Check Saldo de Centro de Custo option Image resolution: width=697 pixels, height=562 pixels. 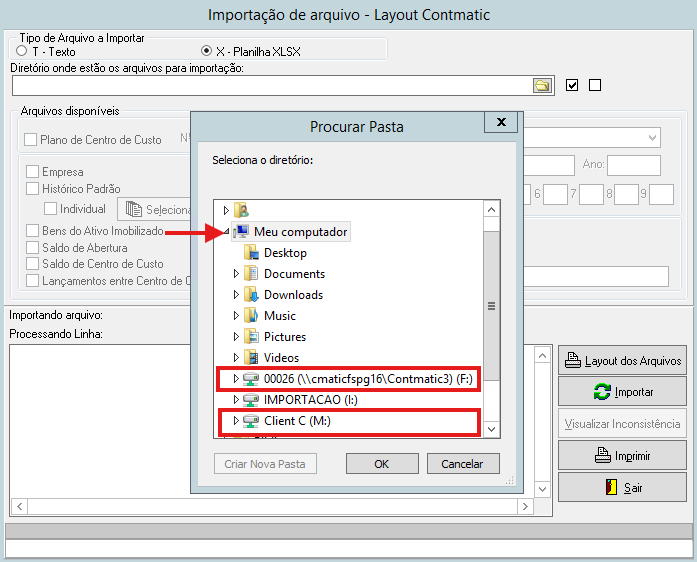click(x=32, y=264)
